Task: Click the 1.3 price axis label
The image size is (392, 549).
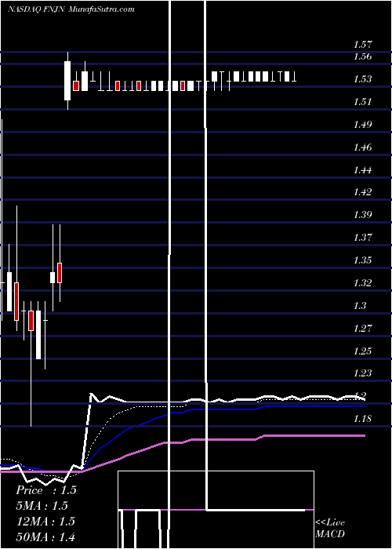Action: tap(361, 306)
